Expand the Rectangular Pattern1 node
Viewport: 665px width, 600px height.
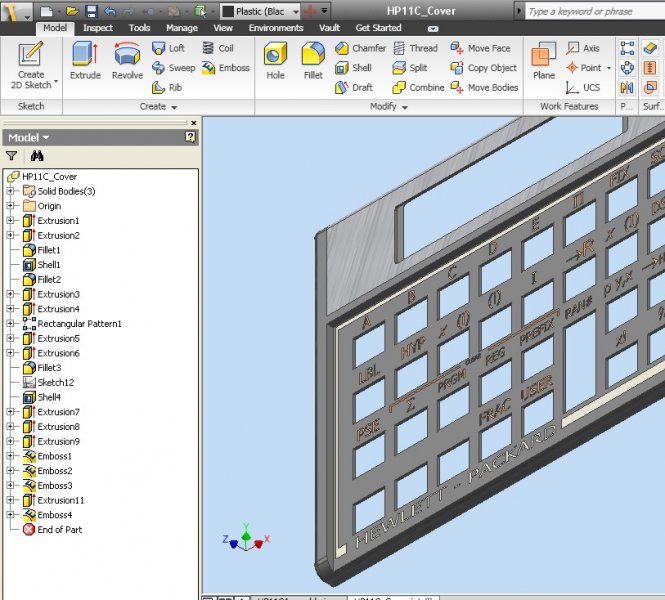pos(10,324)
